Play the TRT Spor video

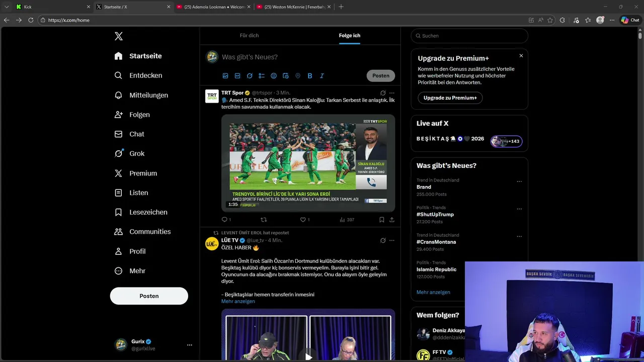tap(308, 163)
